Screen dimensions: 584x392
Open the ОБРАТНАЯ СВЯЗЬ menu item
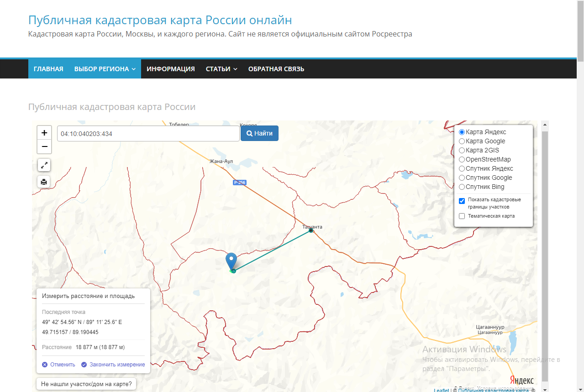276,69
